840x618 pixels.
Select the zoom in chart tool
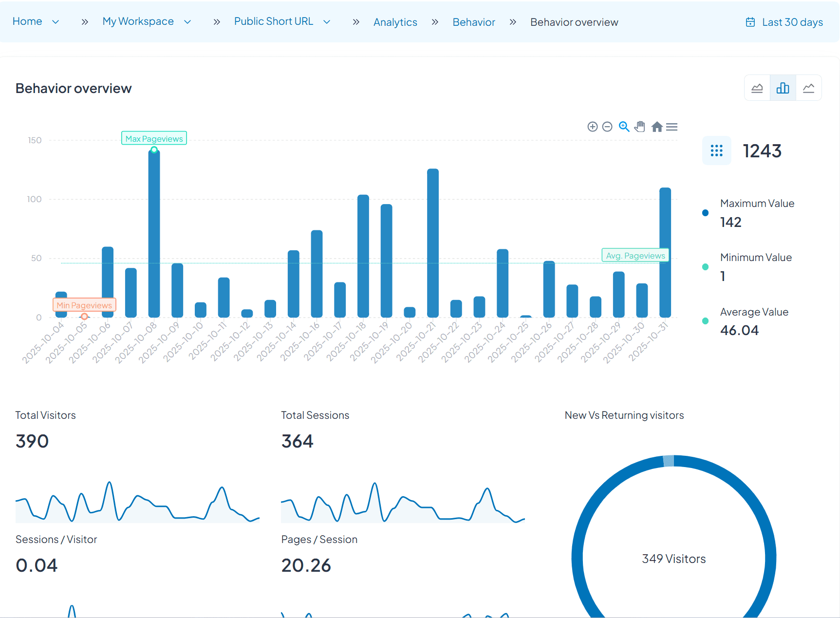click(593, 127)
